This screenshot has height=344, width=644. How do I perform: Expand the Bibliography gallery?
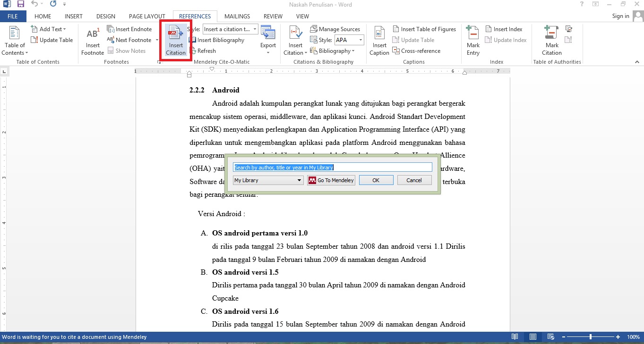[333, 51]
